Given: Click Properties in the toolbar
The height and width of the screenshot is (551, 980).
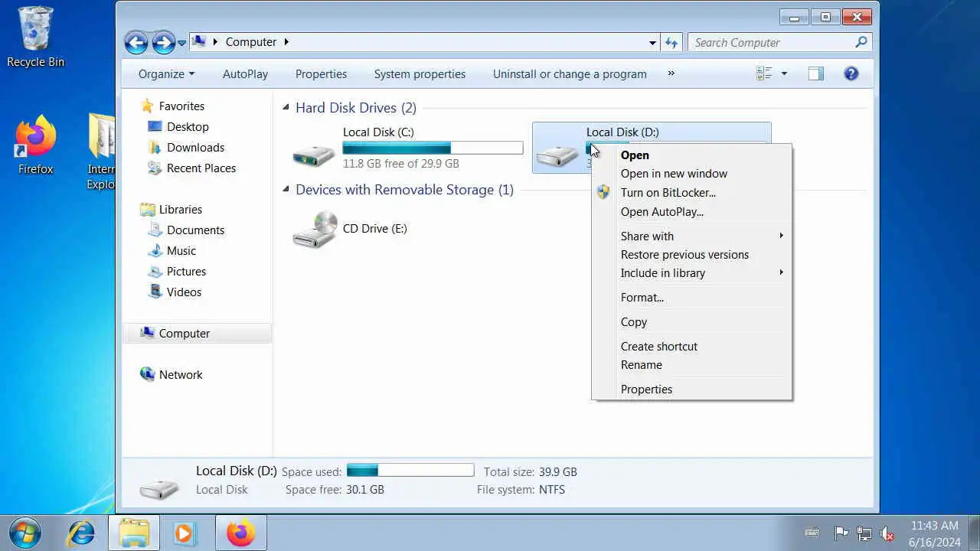Looking at the screenshot, I should pyautogui.click(x=321, y=74).
